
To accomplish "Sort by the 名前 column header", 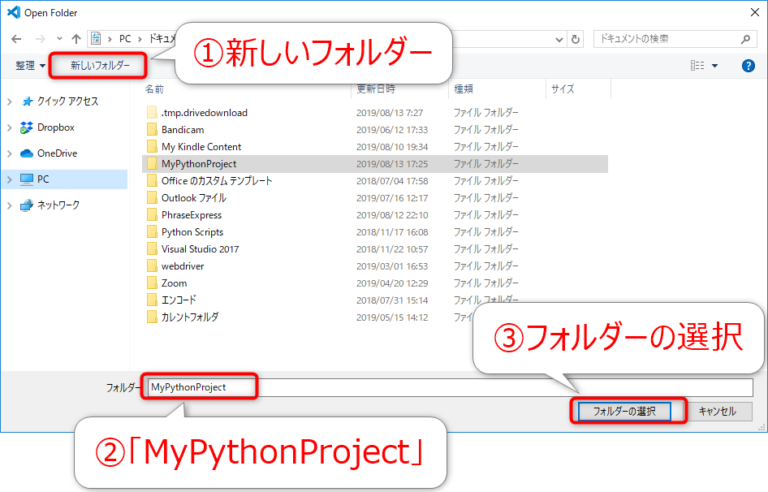I will (x=154, y=89).
